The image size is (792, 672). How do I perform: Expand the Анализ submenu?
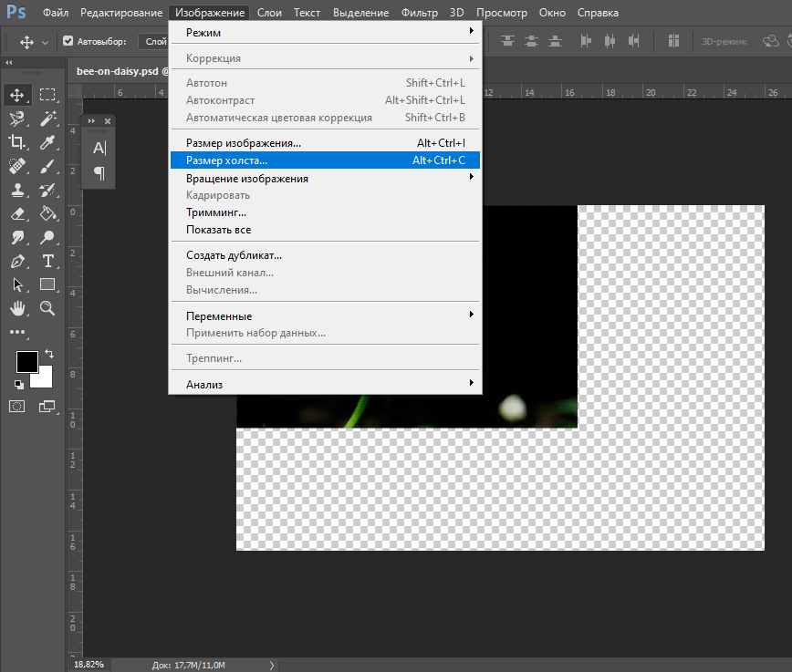coord(325,384)
